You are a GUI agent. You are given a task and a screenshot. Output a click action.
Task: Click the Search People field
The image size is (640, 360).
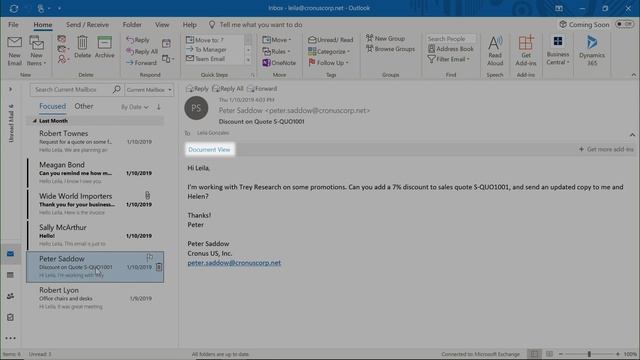pos(451,39)
